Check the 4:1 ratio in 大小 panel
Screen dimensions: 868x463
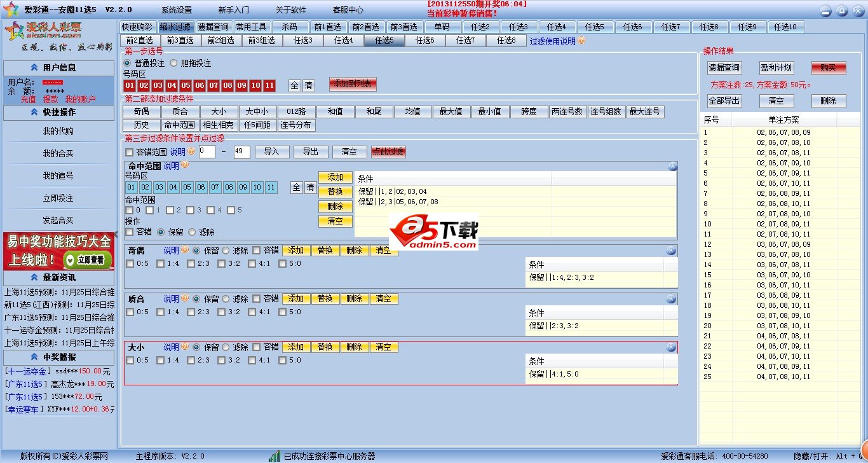pos(252,360)
